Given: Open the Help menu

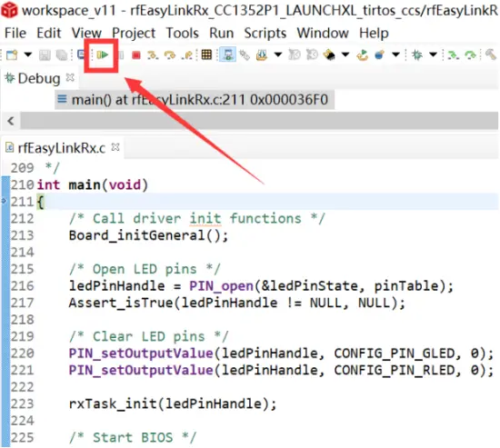Looking at the screenshot, I should click(374, 33).
